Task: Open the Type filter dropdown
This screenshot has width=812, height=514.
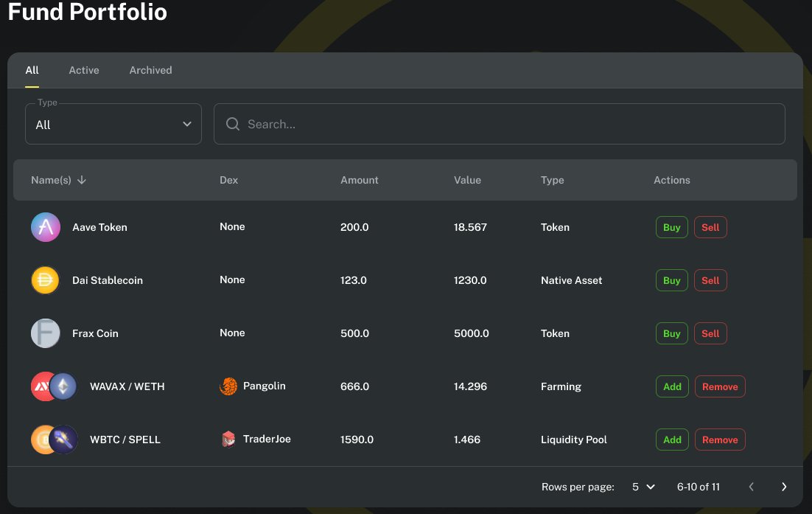Action: coord(113,124)
